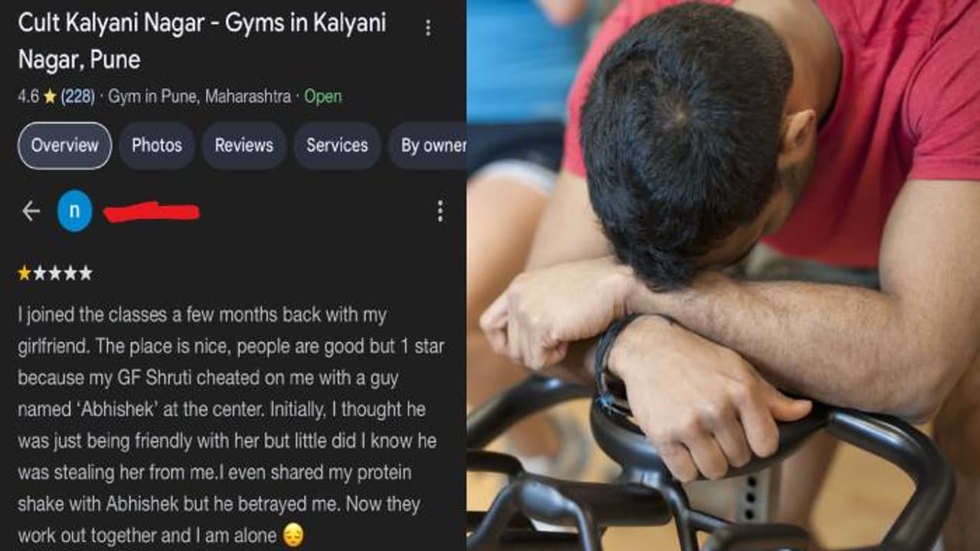Click the review text about Shruti

coord(230,425)
